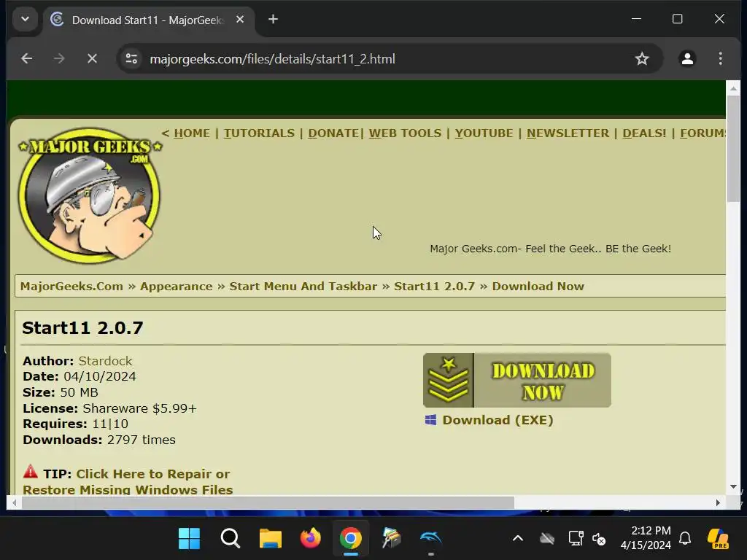Click the horizontal scrollbar thumb
Viewport: 747px width, 560px height.
(268, 503)
